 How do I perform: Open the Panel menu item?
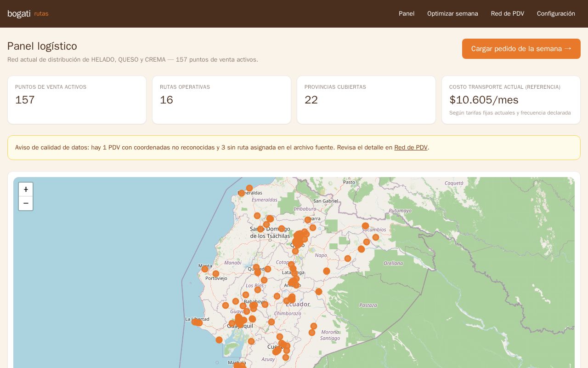[407, 14]
